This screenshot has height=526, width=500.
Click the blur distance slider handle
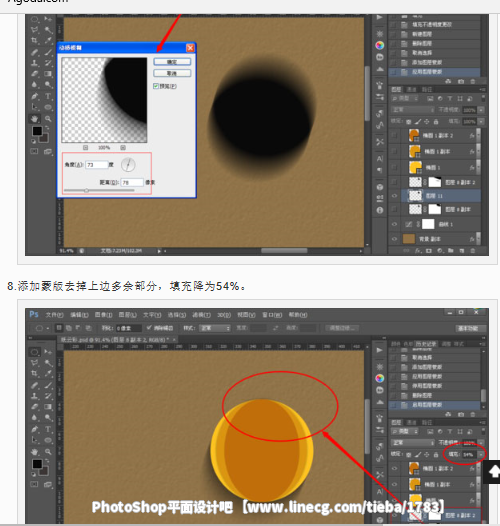pos(86,191)
